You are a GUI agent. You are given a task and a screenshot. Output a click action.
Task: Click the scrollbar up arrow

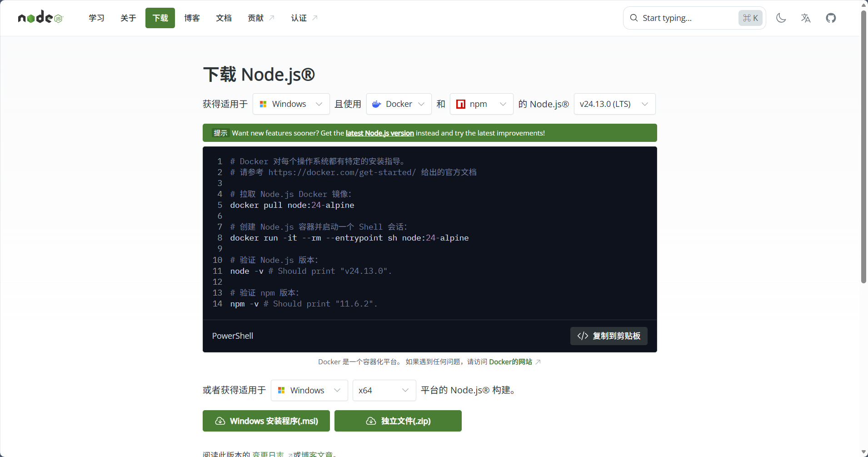coord(863,5)
